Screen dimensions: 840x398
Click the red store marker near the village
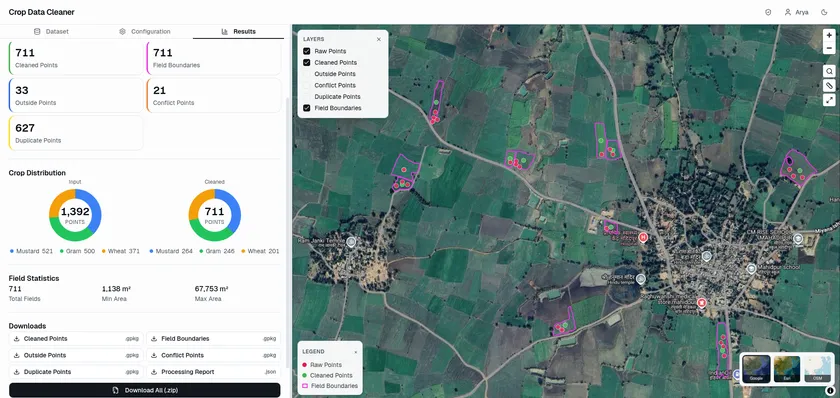pos(701,303)
